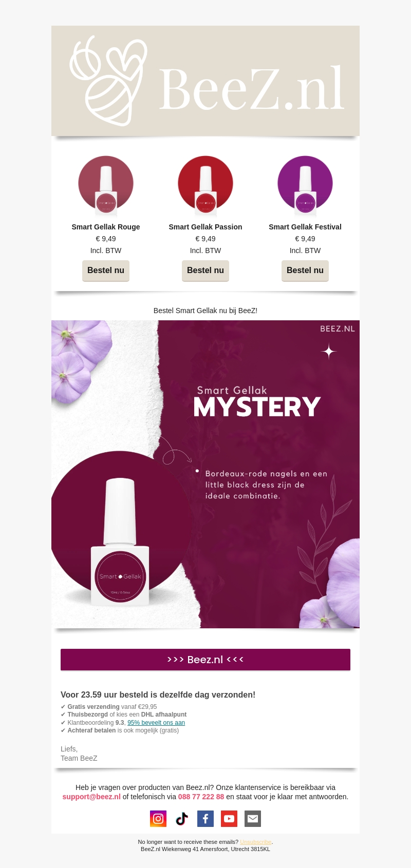Click the support@beez.nl email link

[x=91, y=797]
